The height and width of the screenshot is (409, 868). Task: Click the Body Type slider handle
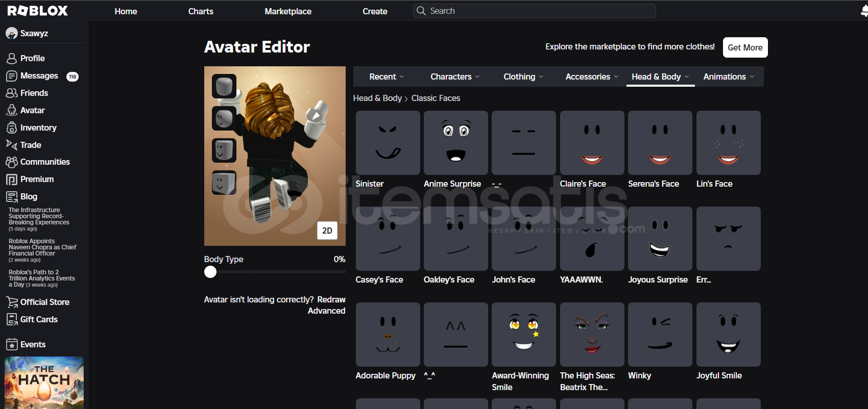point(210,272)
